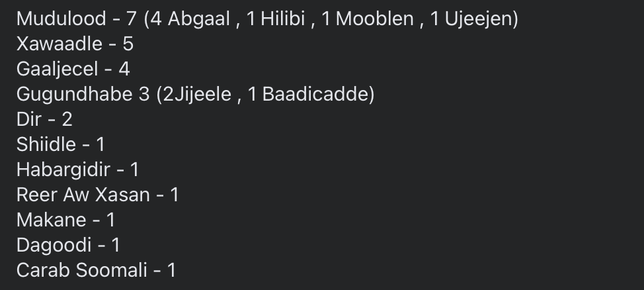Click the word Hilibi
The height and width of the screenshot is (290, 644).
(282, 19)
